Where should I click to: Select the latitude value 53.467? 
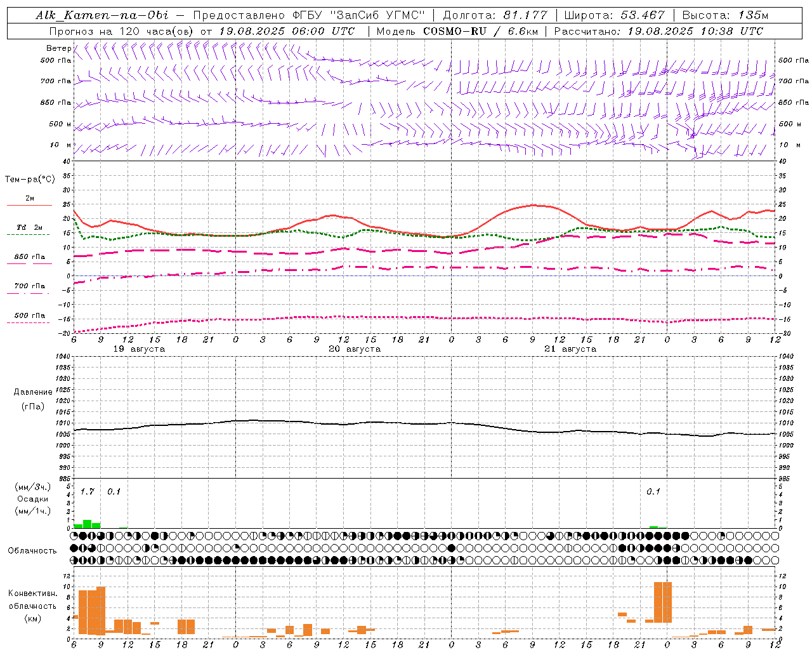click(643, 15)
